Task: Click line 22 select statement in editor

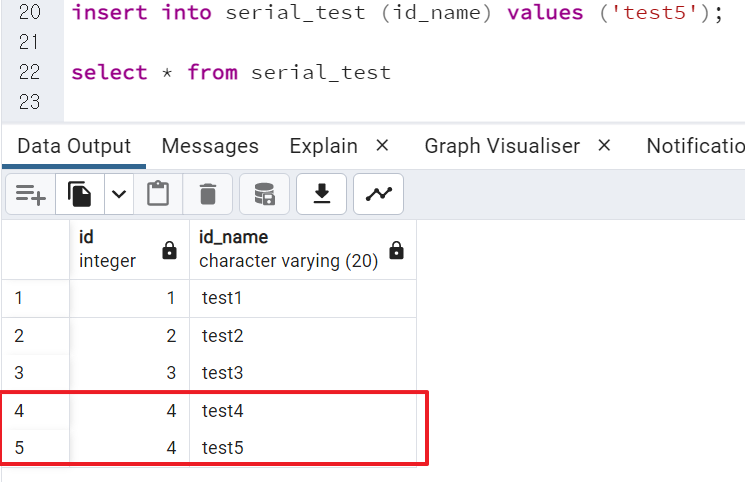Action: (231, 72)
